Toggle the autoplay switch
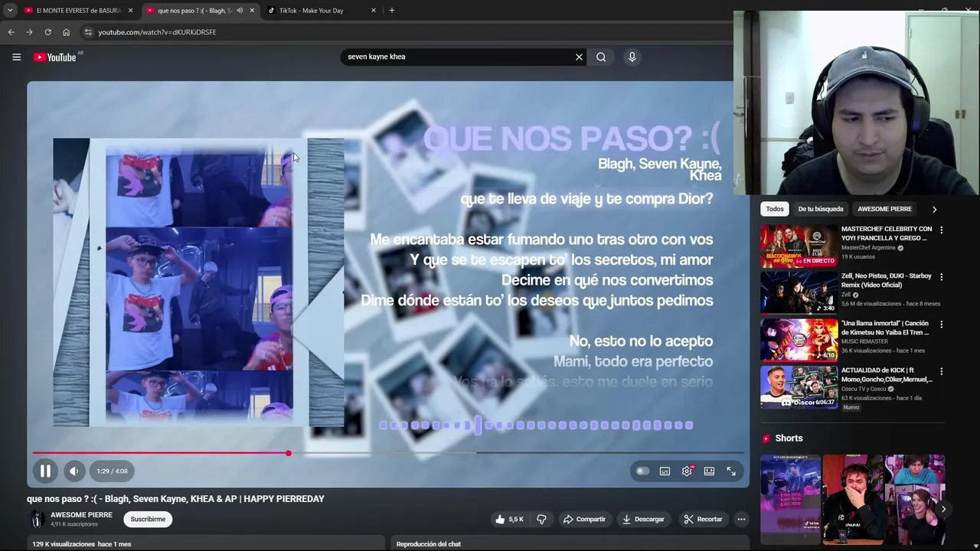 [642, 471]
